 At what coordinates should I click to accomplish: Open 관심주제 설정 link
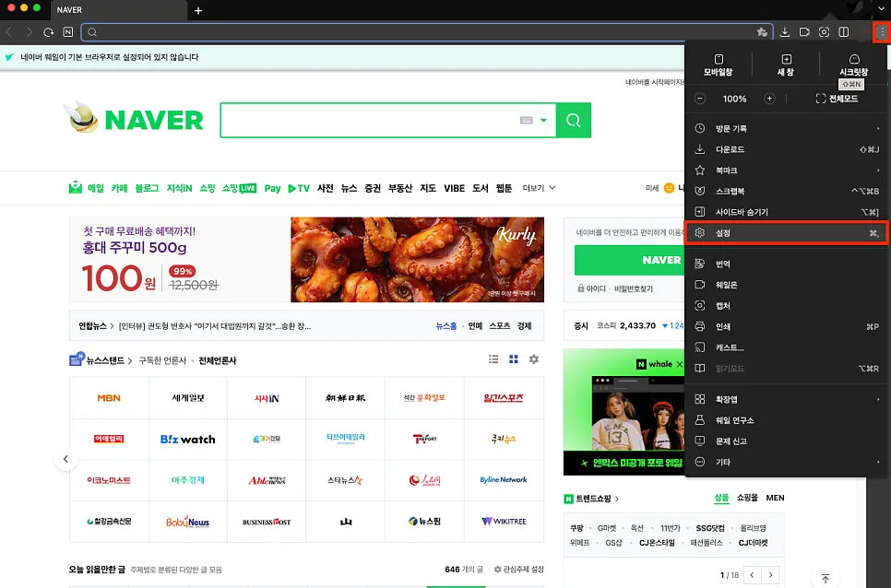pos(518,570)
